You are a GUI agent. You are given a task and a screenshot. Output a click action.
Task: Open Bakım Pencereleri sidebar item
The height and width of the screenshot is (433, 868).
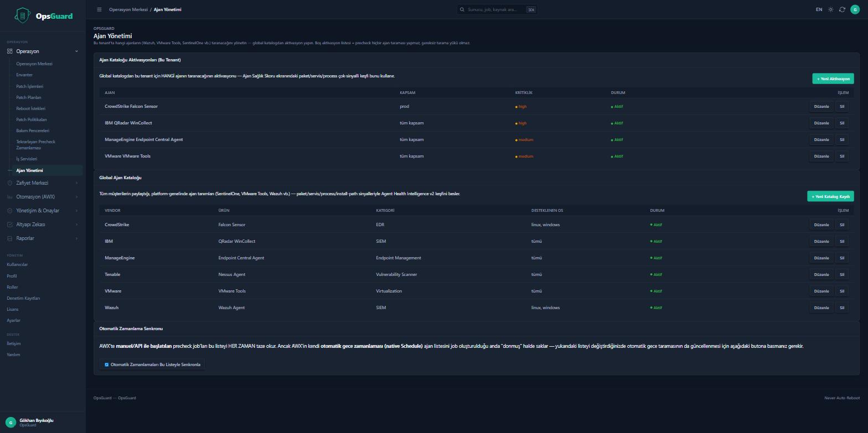[33, 131]
